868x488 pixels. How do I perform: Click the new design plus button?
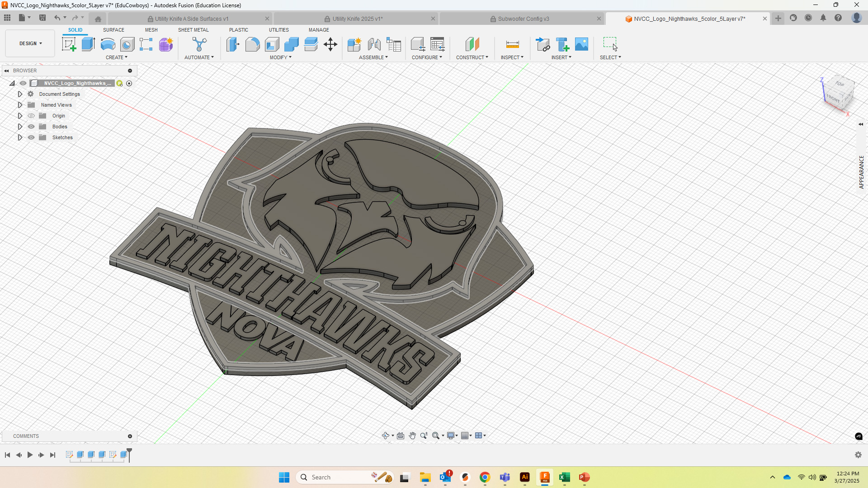pyautogui.click(x=778, y=18)
